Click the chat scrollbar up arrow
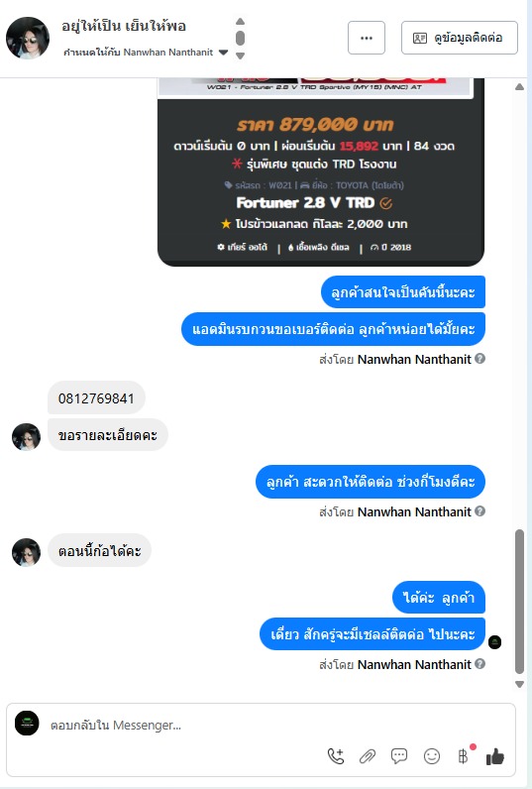The height and width of the screenshot is (789, 532). (519, 87)
